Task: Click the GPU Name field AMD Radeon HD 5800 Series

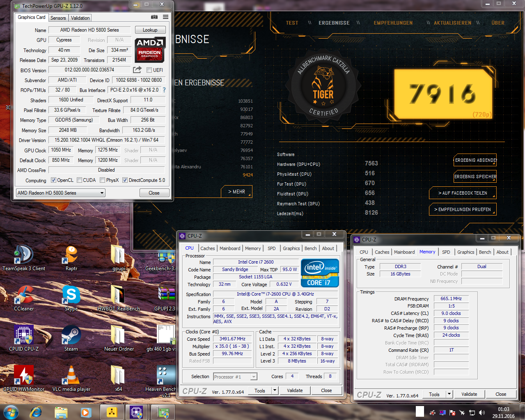Action: point(89,30)
